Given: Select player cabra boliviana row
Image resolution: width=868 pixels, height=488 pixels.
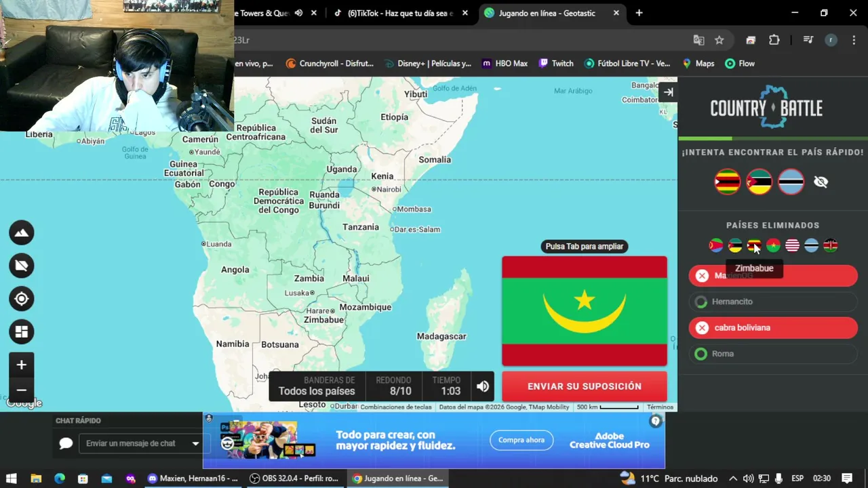Looking at the screenshot, I should [773, 327].
